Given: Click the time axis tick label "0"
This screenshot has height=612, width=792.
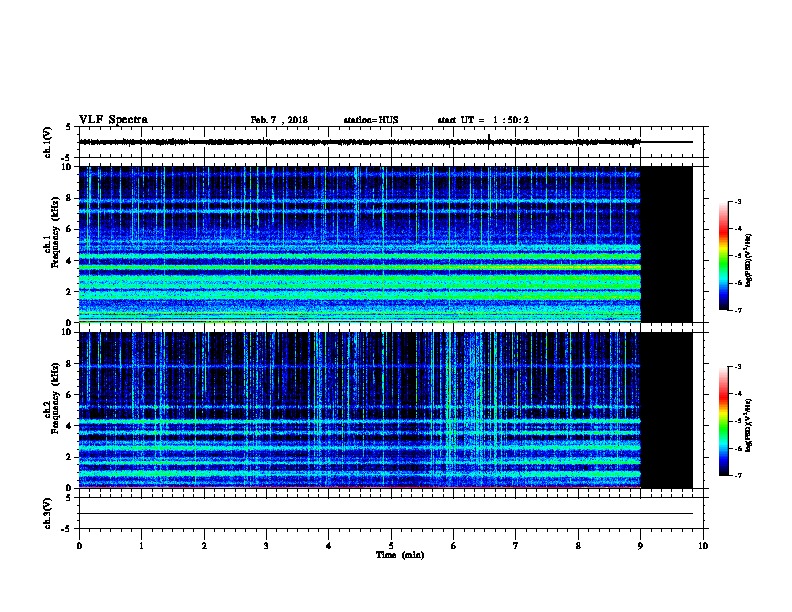Looking at the screenshot, I should click(79, 546).
